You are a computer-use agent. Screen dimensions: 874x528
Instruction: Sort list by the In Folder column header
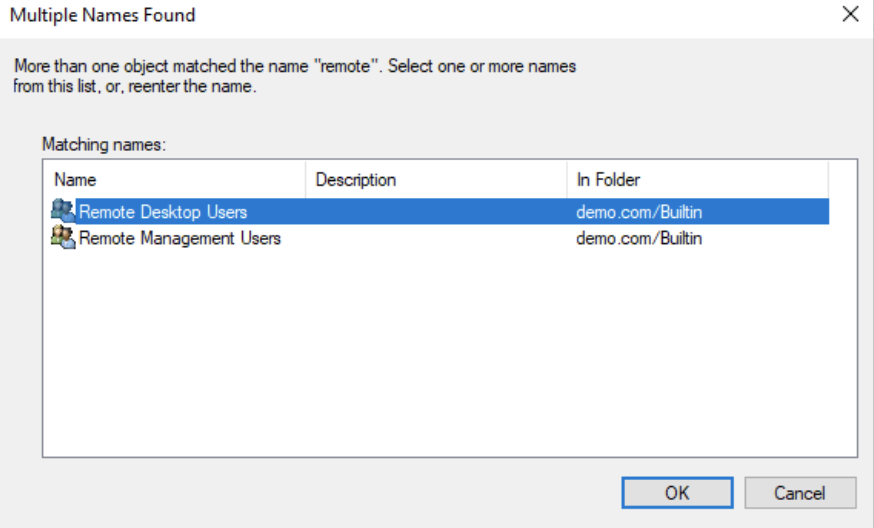pos(698,180)
